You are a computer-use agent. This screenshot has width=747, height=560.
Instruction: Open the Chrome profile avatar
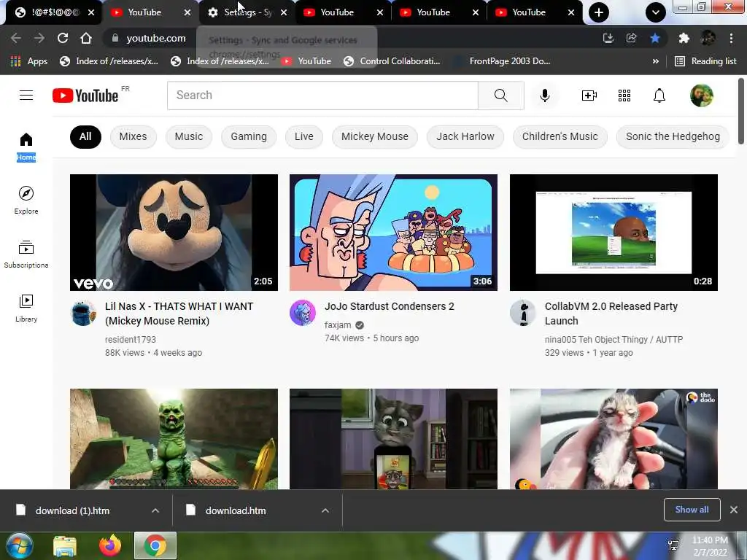708,38
